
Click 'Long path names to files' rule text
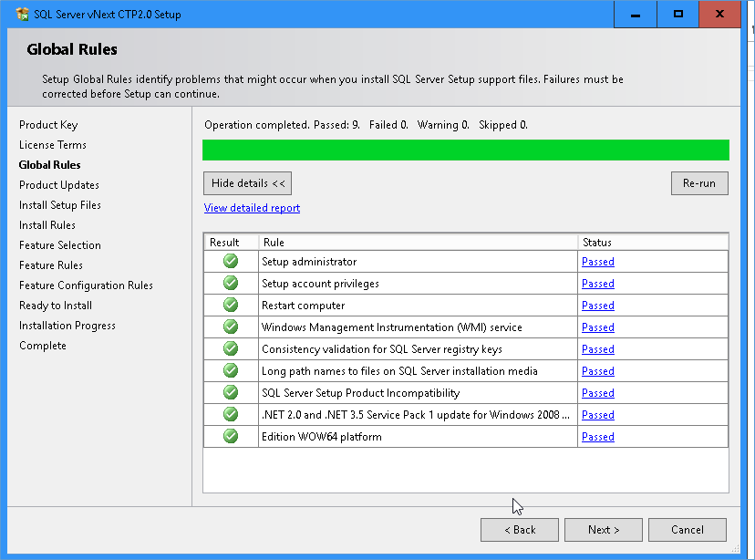coord(399,371)
